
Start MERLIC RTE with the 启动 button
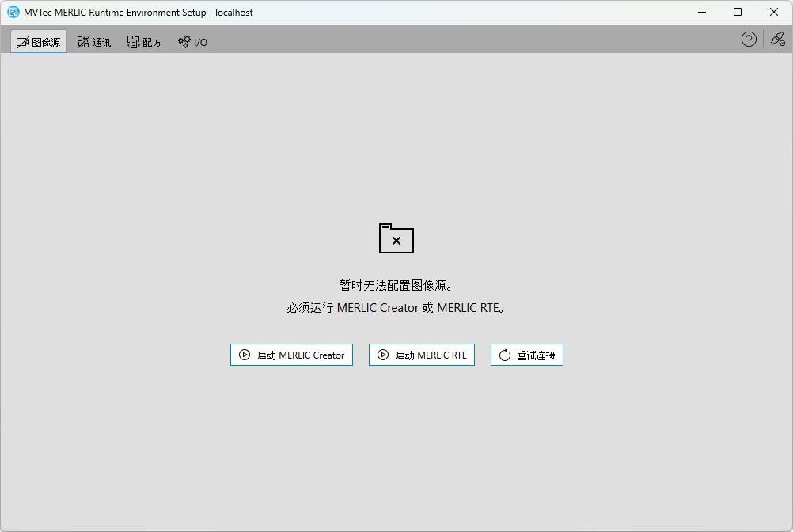[422, 355]
